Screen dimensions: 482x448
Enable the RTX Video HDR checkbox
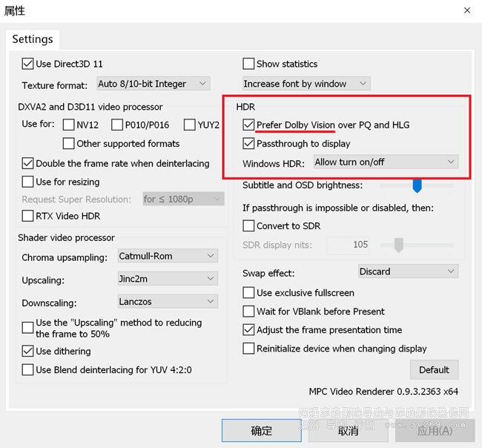click(28, 216)
